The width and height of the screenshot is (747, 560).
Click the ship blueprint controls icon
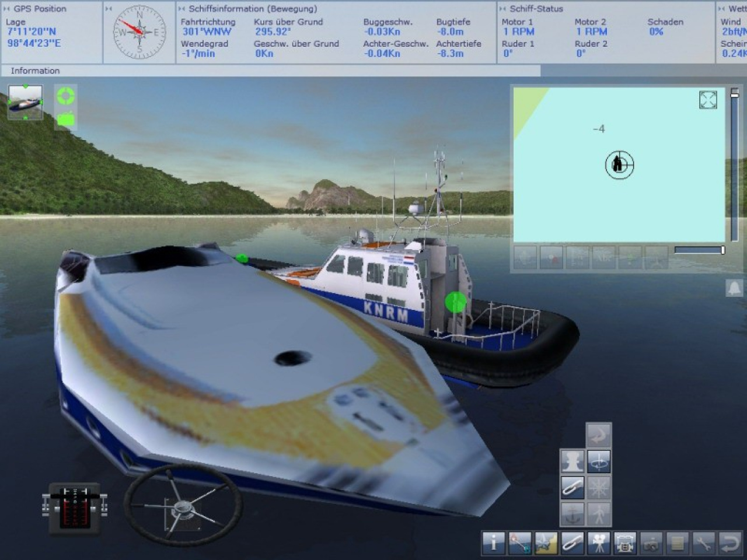[625, 543]
